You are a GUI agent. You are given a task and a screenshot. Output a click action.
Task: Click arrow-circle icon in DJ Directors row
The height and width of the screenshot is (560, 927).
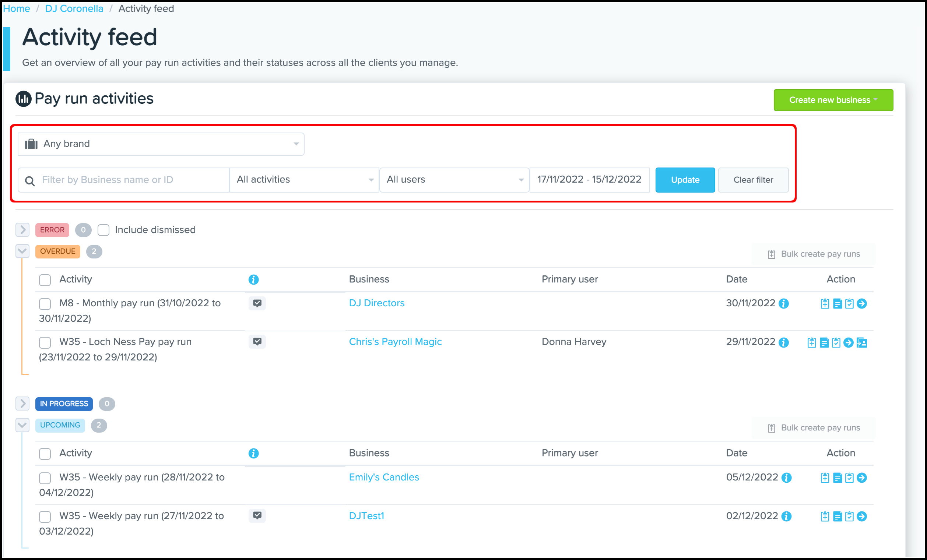861,303
